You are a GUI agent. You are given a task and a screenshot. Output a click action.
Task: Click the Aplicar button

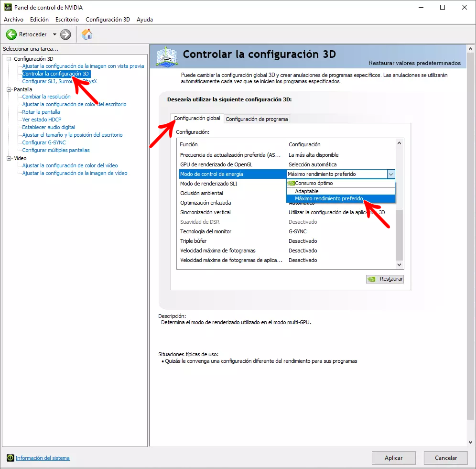tap(393, 458)
